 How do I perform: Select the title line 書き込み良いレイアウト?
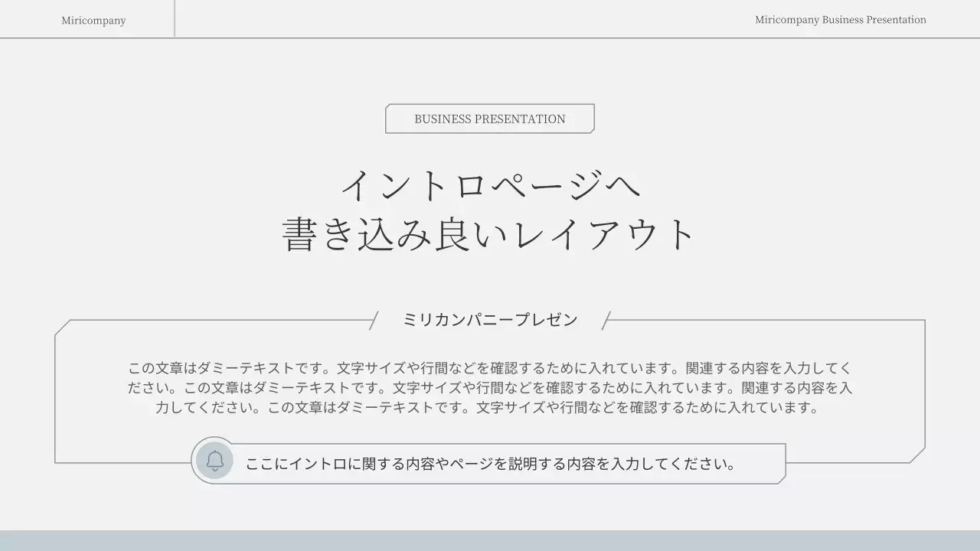click(x=490, y=233)
